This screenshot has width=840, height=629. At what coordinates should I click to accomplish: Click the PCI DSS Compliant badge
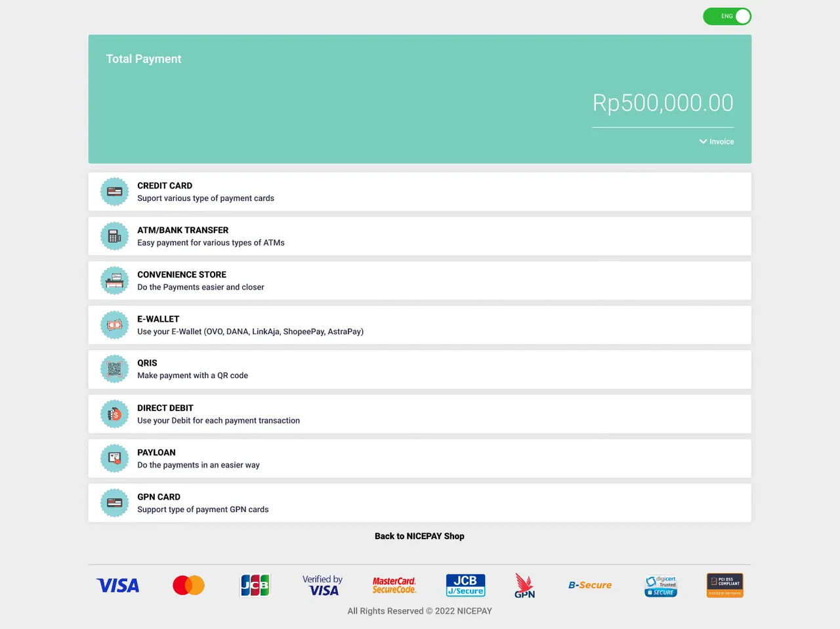[x=724, y=584]
